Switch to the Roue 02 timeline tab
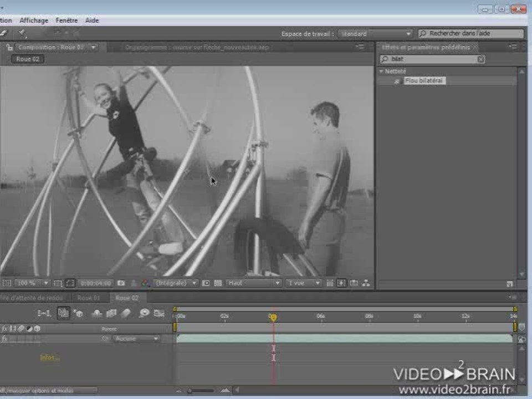532x399 pixels. pyautogui.click(x=127, y=298)
